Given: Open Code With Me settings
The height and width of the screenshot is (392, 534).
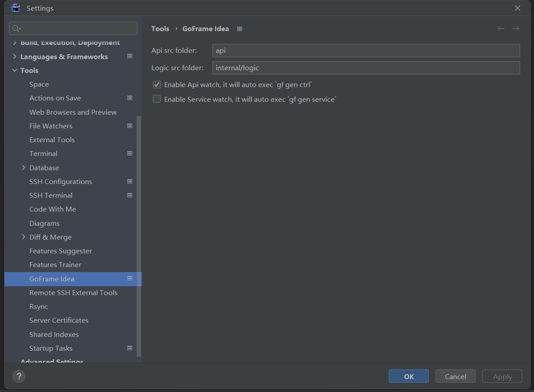Looking at the screenshot, I should click(53, 209).
